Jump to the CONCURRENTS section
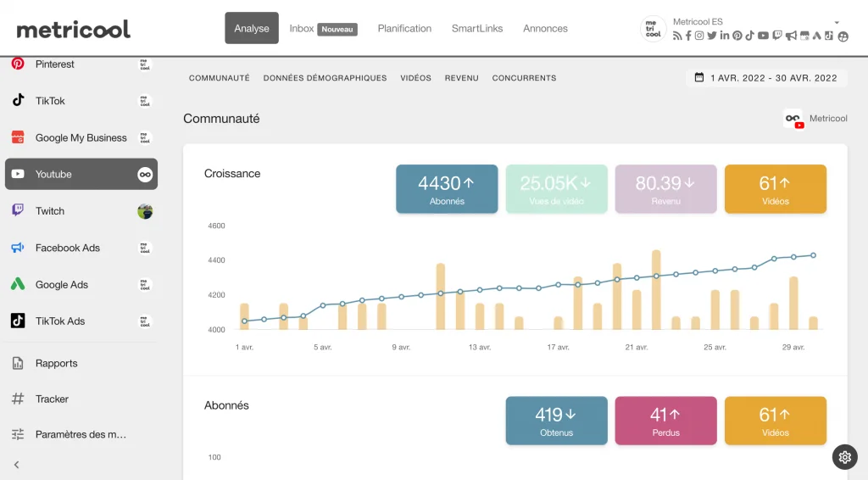The image size is (868, 480). 524,78
